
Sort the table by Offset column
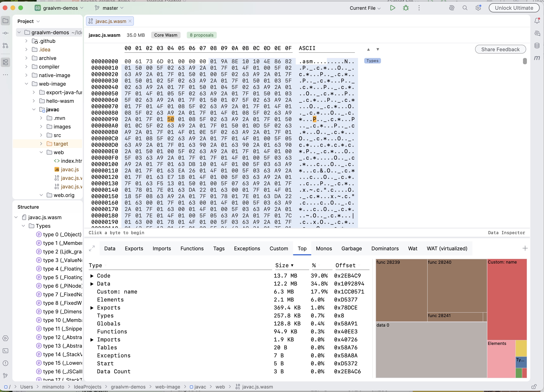click(346, 265)
